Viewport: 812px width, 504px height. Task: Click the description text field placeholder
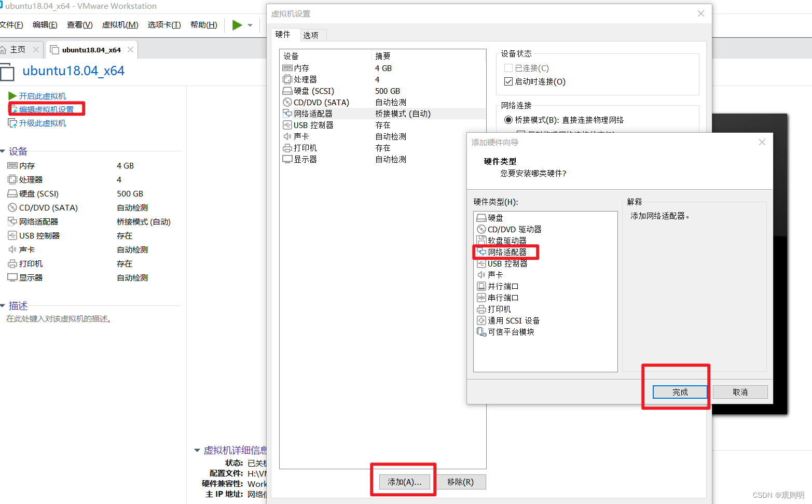point(60,319)
